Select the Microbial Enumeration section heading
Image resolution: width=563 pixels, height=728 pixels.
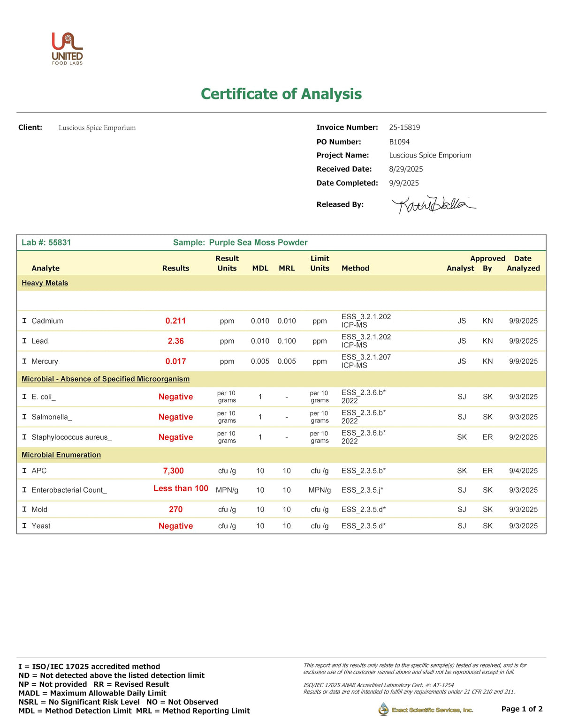pyautogui.click(x=61, y=455)
